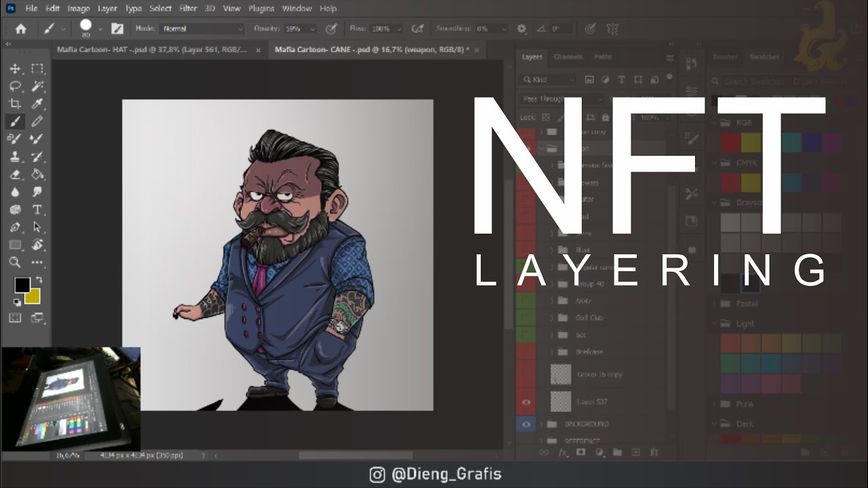Select the Rectangle shape tool
Viewport: 868px width, 488px height.
15,245
